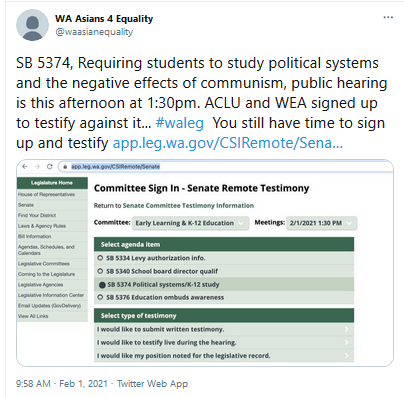The height and width of the screenshot is (397, 404).
Task: Open House of Representatives sidebar item
Action: pos(46,194)
